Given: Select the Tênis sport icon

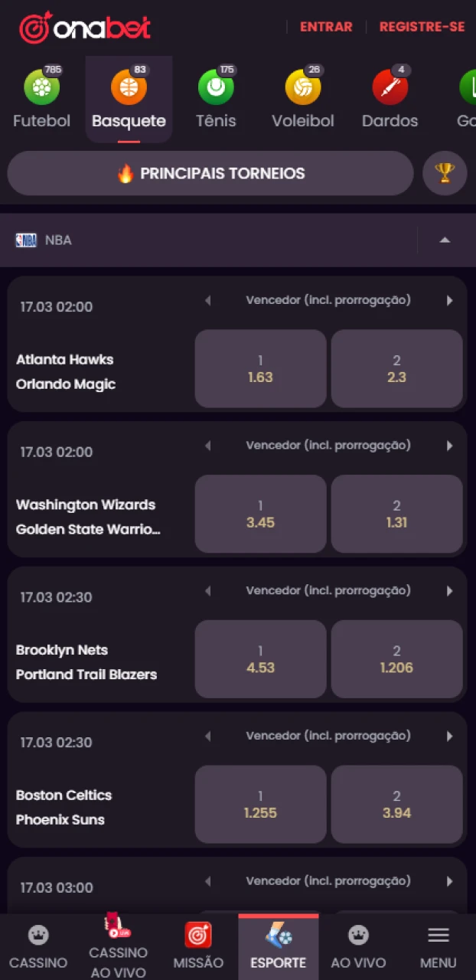Looking at the screenshot, I should pos(216,87).
